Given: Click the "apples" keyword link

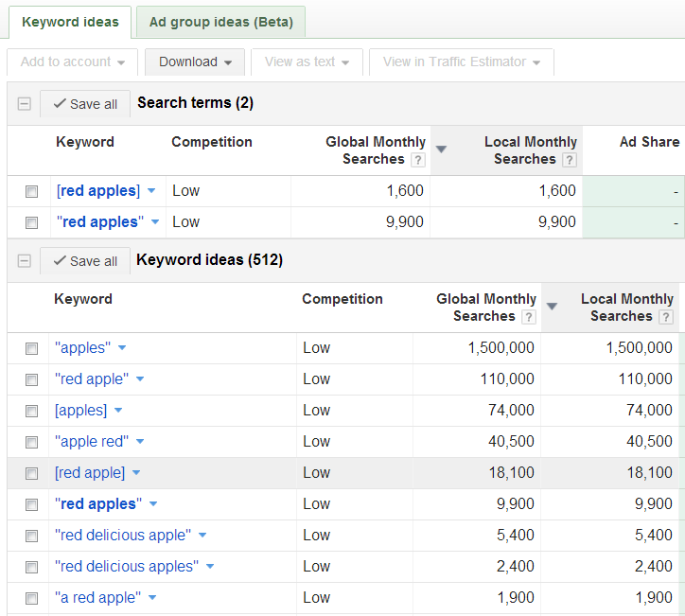Looking at the screenshot, I should point(82,348).
